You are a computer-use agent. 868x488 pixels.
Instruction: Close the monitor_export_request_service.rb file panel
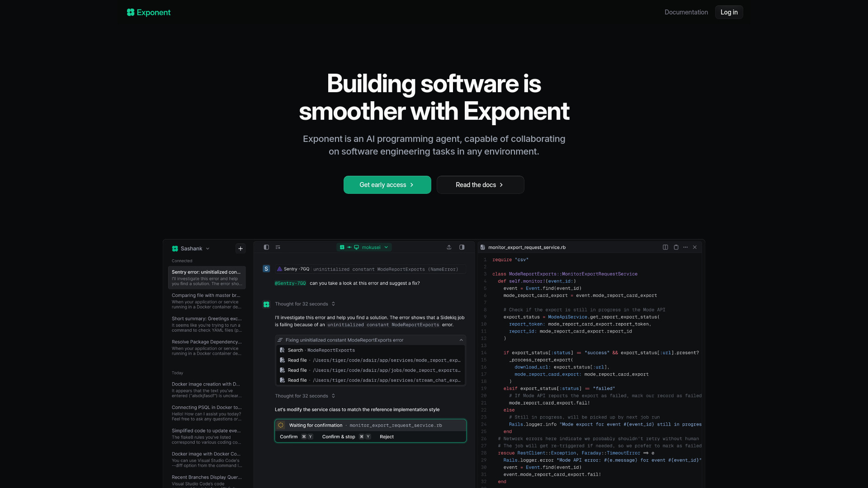click(695, 247)
